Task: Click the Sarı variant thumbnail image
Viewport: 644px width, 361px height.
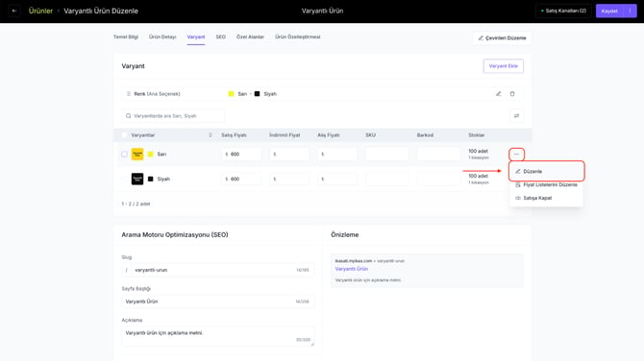Action: coord(137,155)
